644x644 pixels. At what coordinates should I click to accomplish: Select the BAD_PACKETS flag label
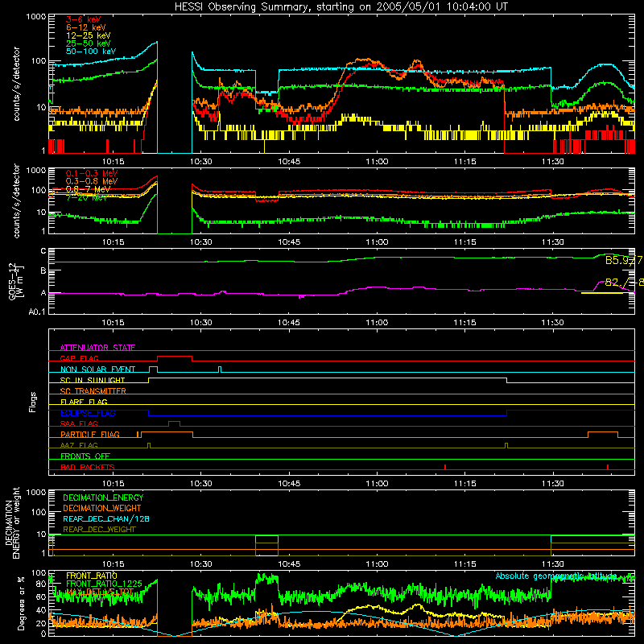click(88, 467)
